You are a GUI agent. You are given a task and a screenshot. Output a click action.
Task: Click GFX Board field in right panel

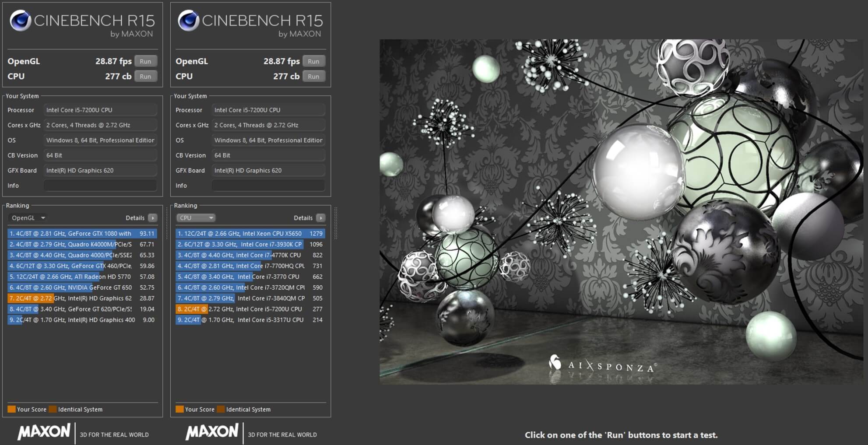click(x=268, y=170)
